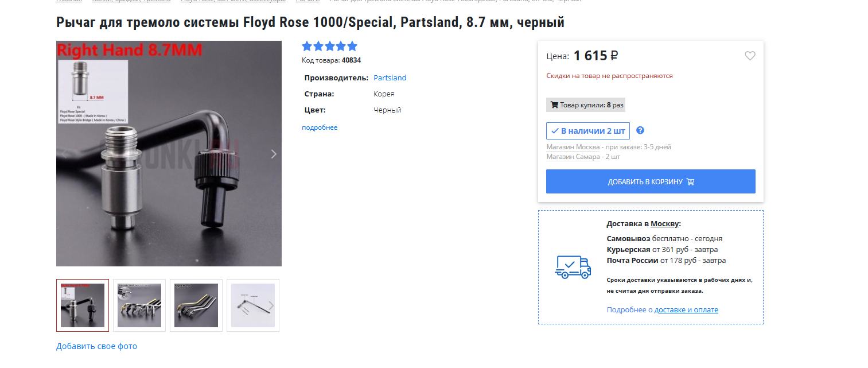868x368 pixels.
Task: Click the blue question mark help icon
Action: point(640,130)
